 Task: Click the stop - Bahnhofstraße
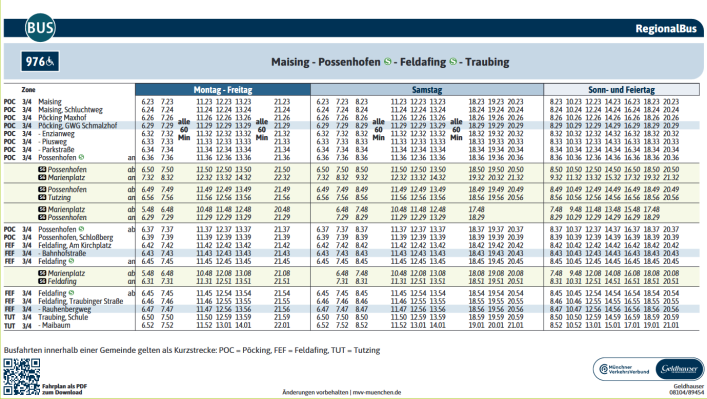(x=62, y=253)
